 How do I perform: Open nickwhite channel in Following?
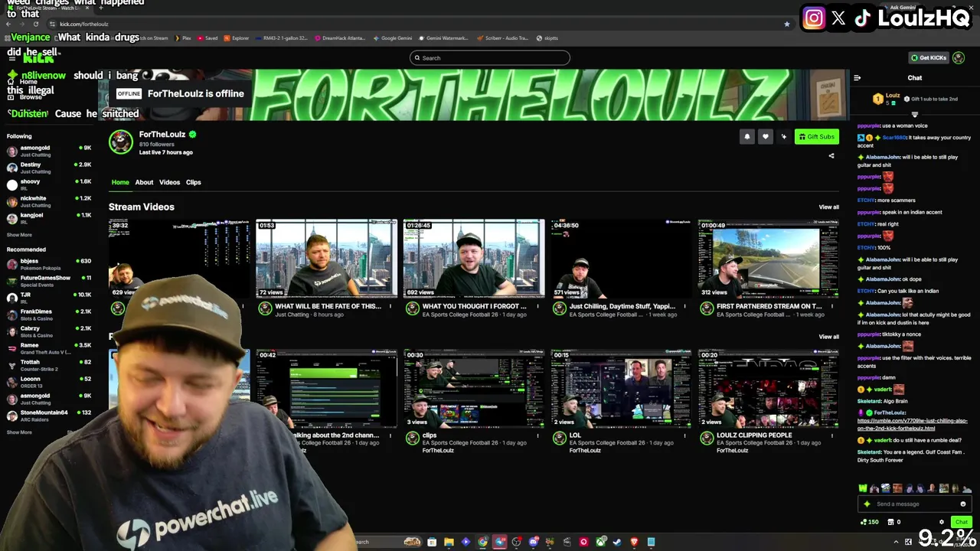coord(47,201)
